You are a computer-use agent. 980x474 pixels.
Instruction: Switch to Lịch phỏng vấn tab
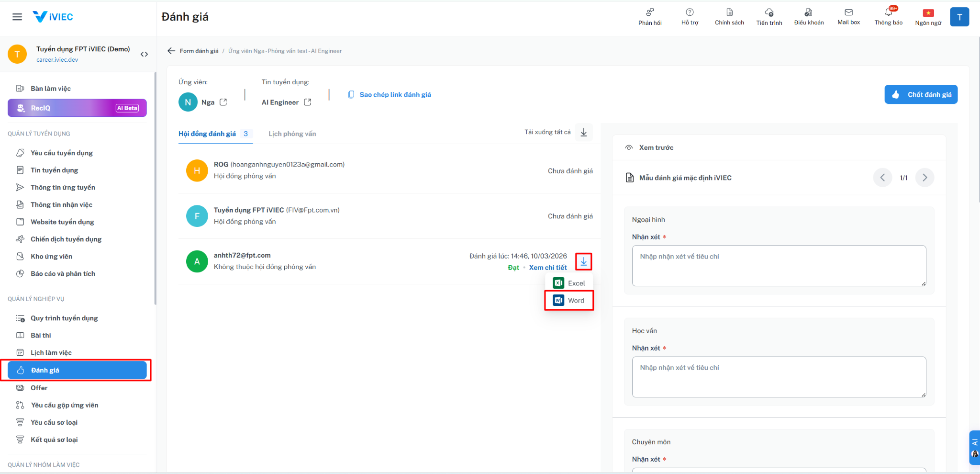tap(292, 134)
